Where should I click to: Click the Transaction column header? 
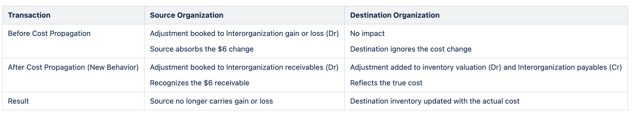(29, 15)
